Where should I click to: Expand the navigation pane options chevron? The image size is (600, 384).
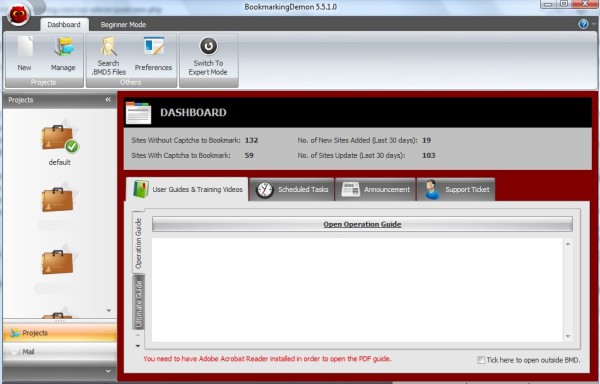pos(108,371)
